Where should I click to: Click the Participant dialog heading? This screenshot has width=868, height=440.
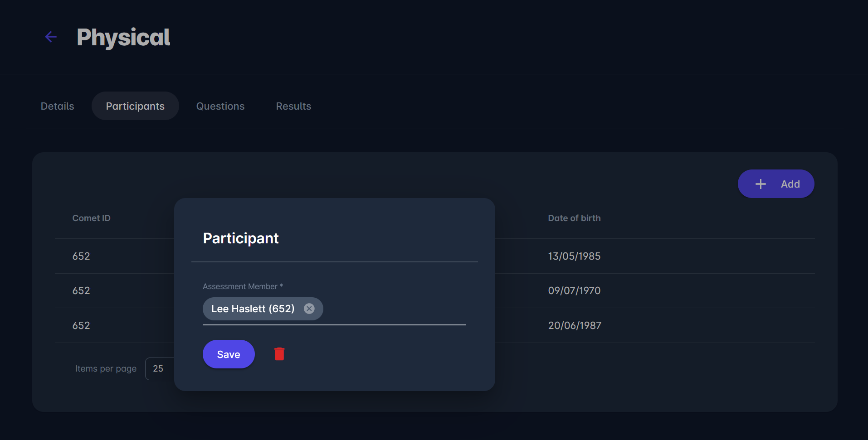tap(241, 238)
